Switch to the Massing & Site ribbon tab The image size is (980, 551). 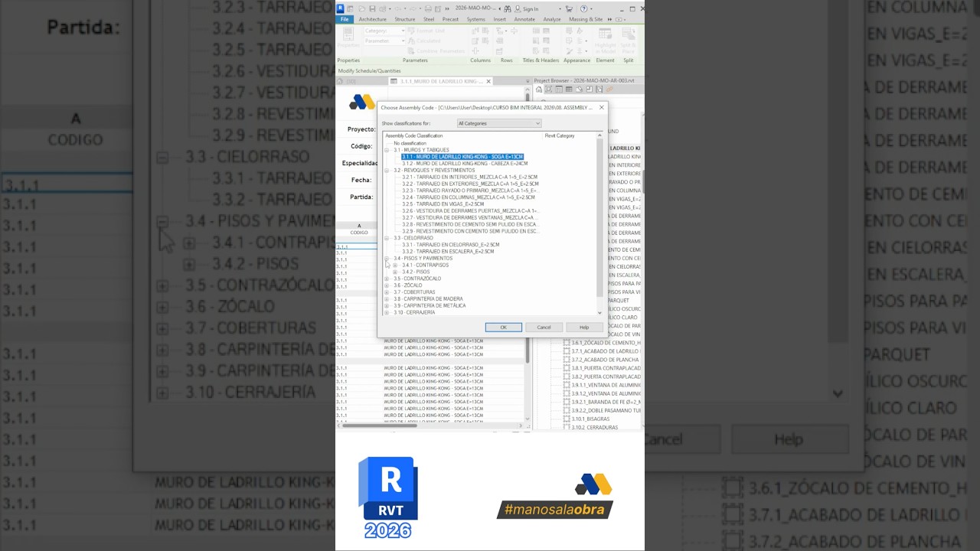coord(586,19)
